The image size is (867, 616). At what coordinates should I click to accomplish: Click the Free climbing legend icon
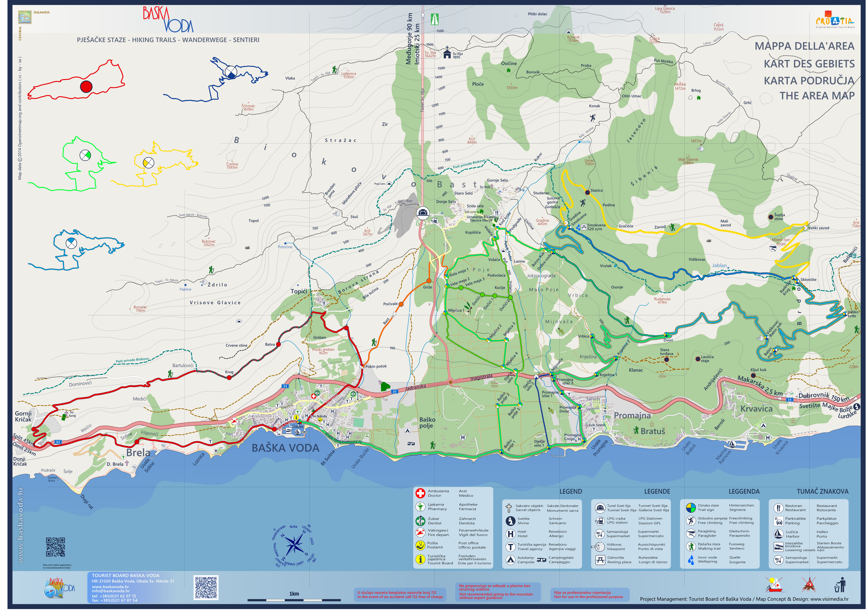691,520
